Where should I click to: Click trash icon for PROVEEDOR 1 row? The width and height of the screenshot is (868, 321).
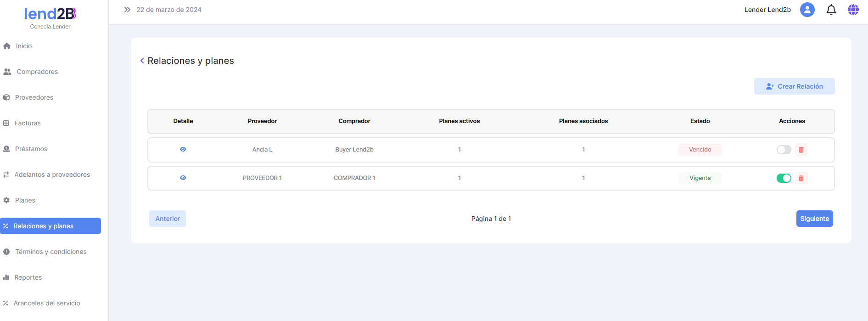pyautogui.click(x=801, y=178)
